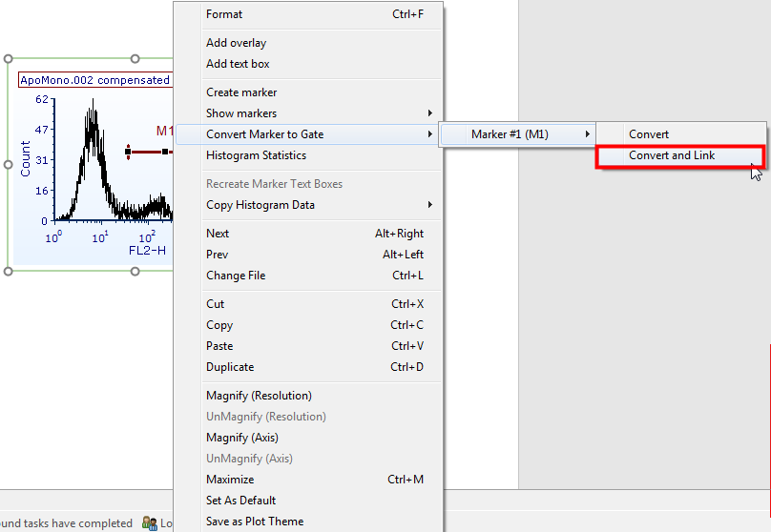This screenshot has width=771, height=532.
Task: Choose Create marker from context menu
Action: tap(241, 92)
